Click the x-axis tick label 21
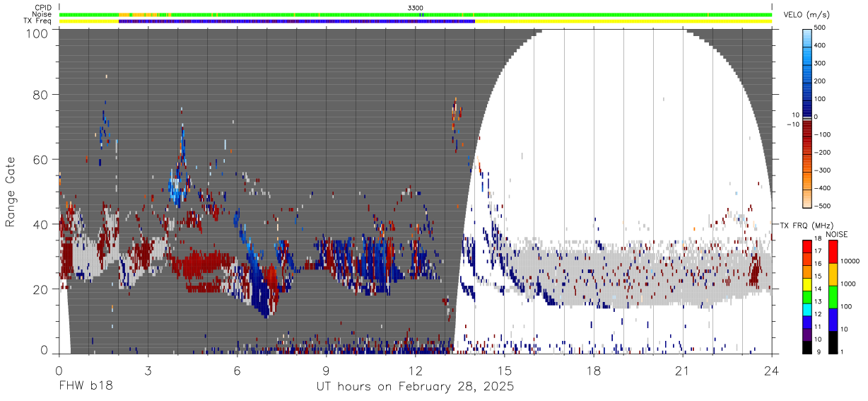This screenshot has height=401, width=868. coord(683,369)
